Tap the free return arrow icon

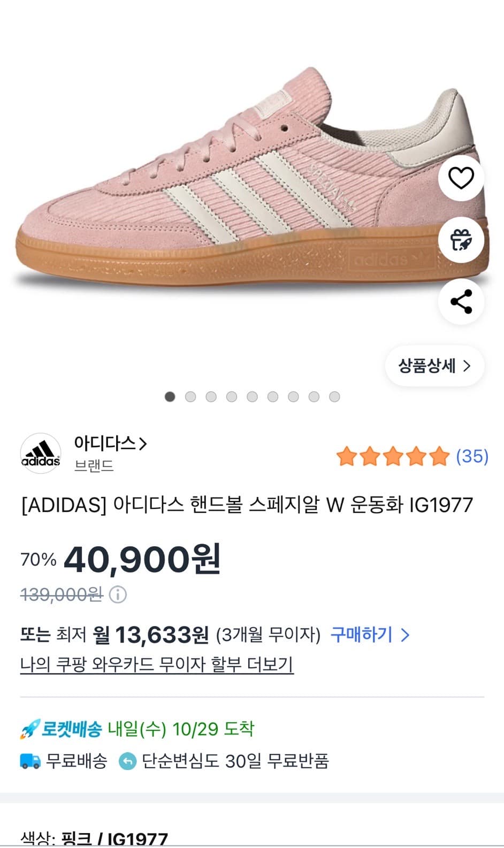pos(127,761)
